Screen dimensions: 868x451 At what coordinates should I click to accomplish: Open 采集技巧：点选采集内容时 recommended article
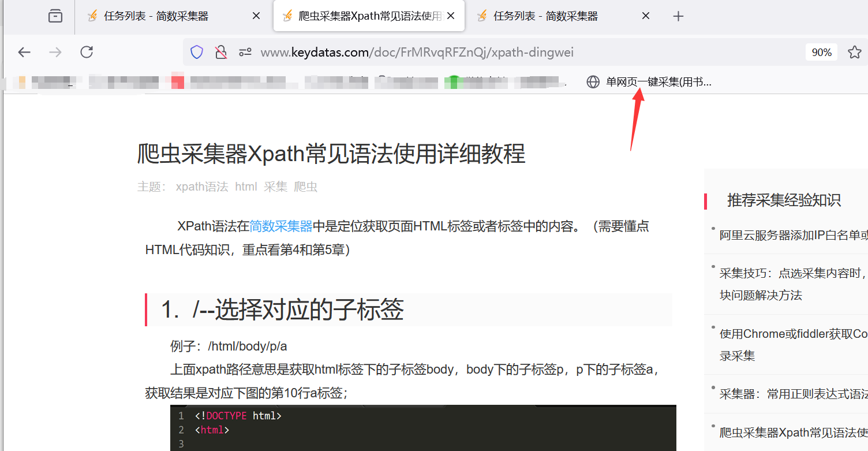pyautogui.click(x=794, y=284)
